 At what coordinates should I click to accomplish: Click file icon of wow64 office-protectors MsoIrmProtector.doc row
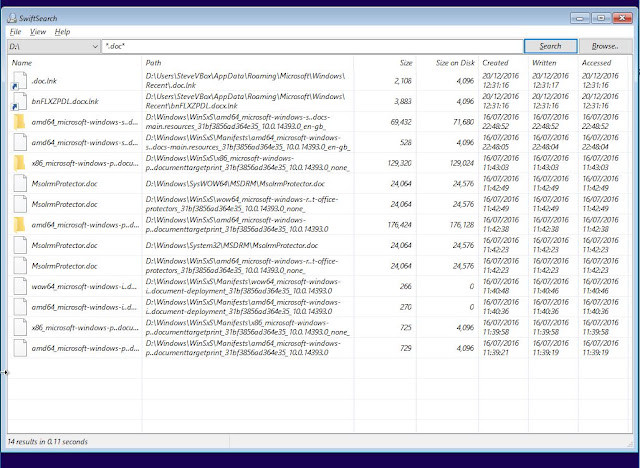[20, 204]
